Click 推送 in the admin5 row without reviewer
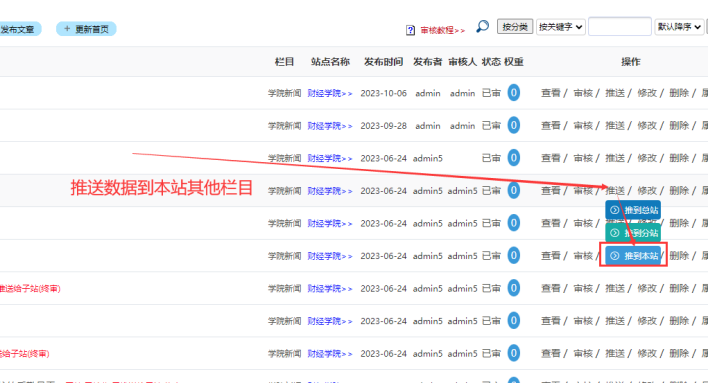 point(615,158)
